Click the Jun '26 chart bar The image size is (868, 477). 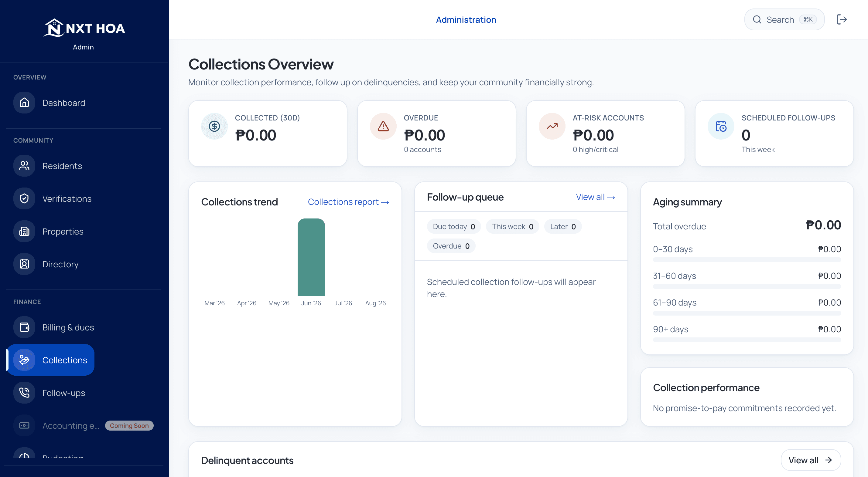tap(311, 257)
